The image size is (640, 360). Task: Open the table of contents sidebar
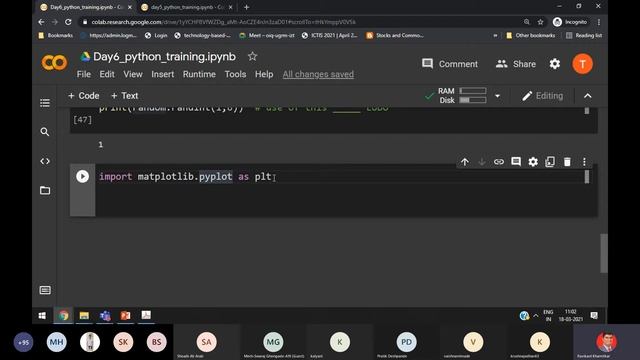(45, 102)
